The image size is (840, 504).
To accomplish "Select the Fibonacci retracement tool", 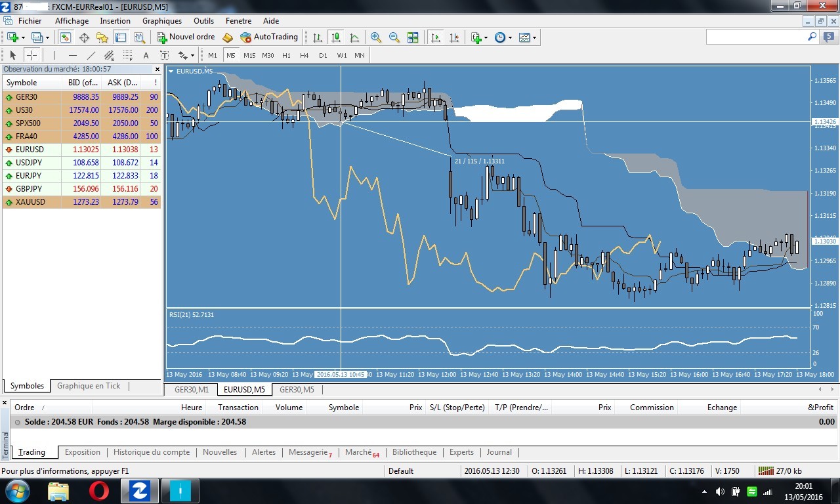I will (128, 56).
